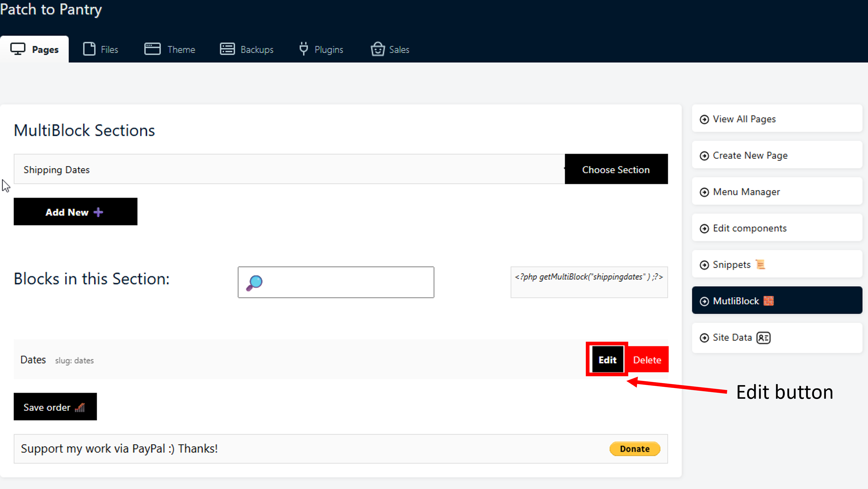Open the Shipping Dates section dropdown
The image size is (868, 489).
point(290,169)
